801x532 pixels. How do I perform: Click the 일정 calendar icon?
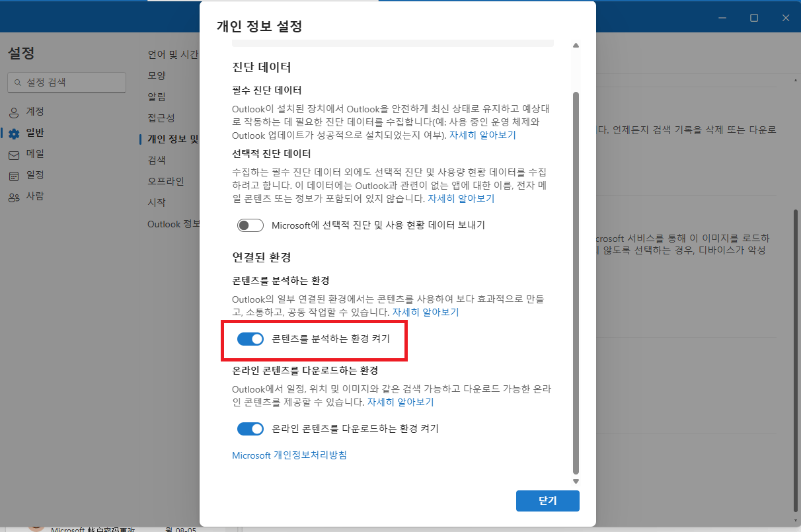coord(14,176)
